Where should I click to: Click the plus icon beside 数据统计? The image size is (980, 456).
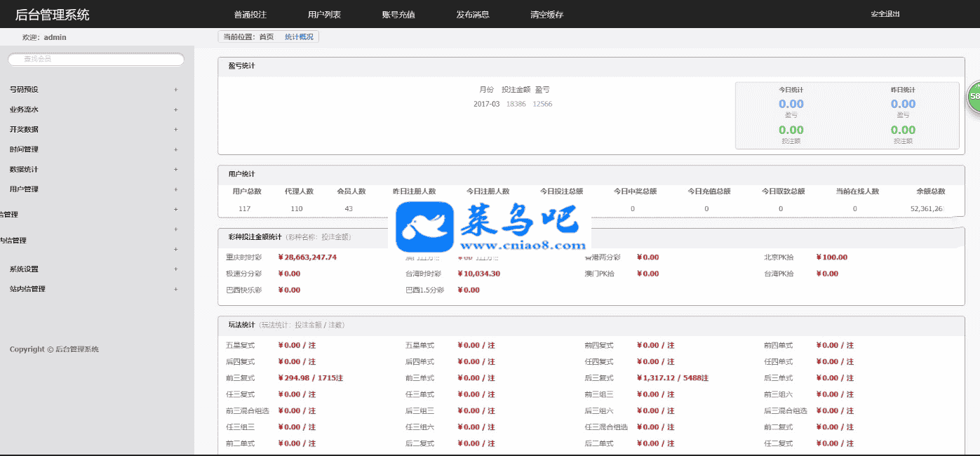175,169
